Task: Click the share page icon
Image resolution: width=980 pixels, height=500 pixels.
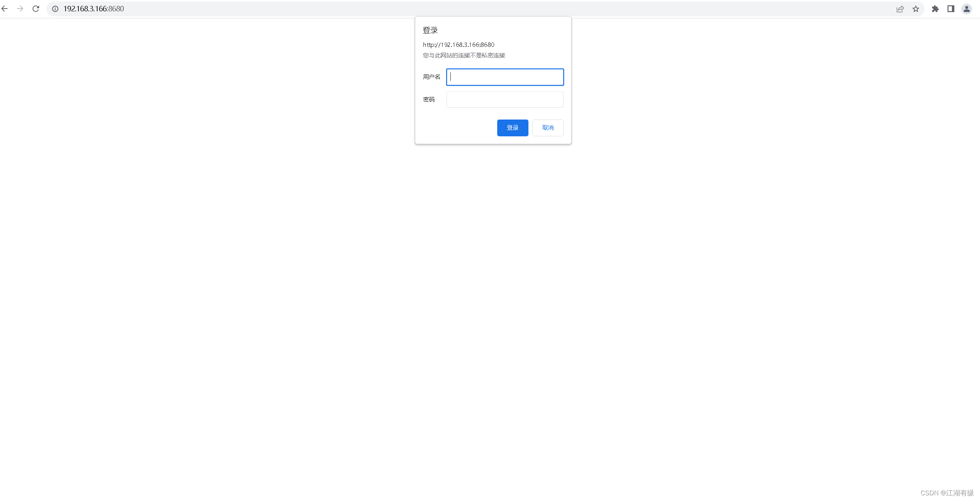Action: point(900,9)
